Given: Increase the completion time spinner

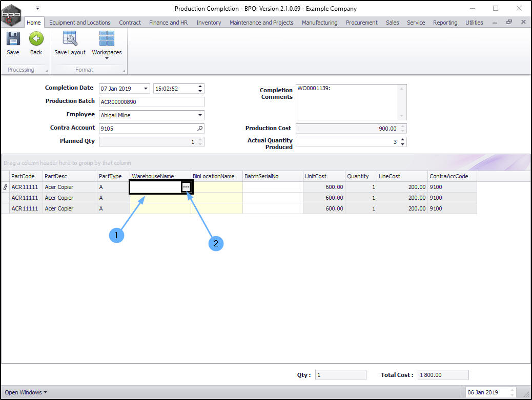Looking at the screenshot, I should (x=200, y=87).
